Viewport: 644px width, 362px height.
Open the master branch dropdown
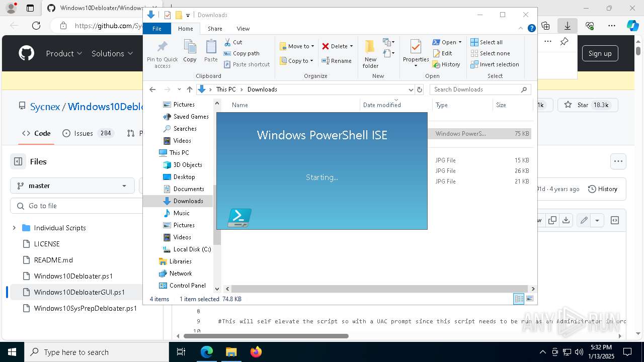pyautogui.click(x=72, y=186)
